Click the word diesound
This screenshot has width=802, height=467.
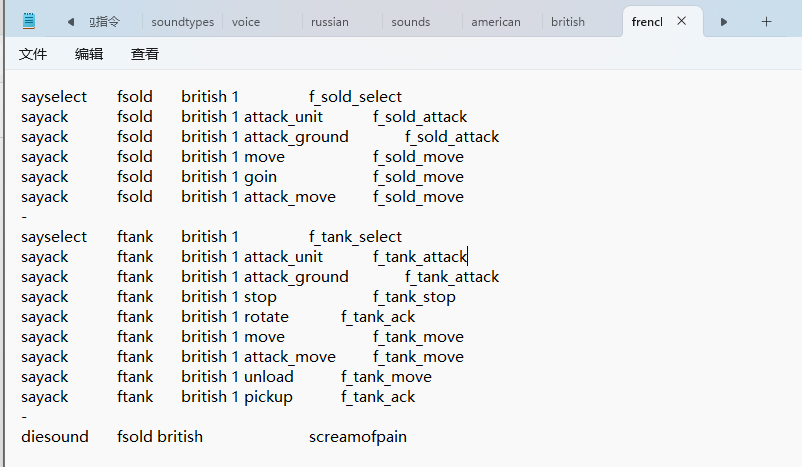tap(54, 437)
